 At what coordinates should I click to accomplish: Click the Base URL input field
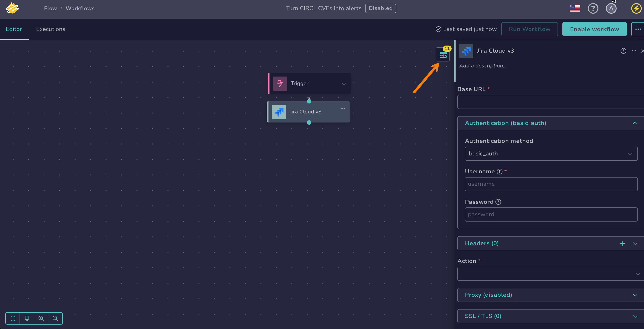(x=550, y=102)
